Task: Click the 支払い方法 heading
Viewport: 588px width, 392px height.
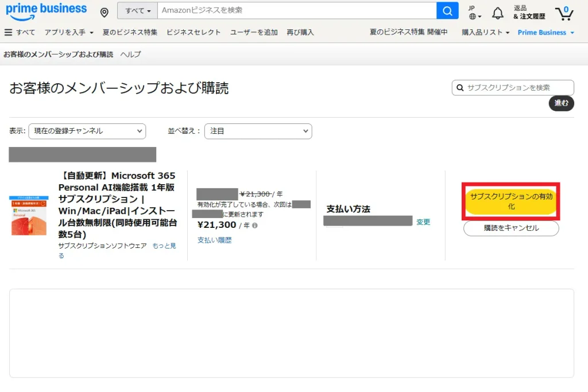Action: 349,209
